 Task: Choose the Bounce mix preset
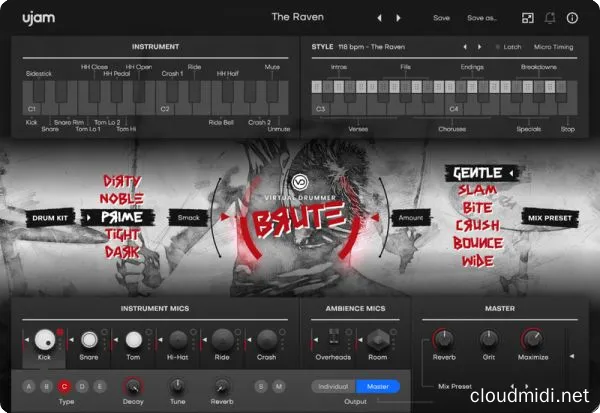pyautogui.click(x=478, y=243)
